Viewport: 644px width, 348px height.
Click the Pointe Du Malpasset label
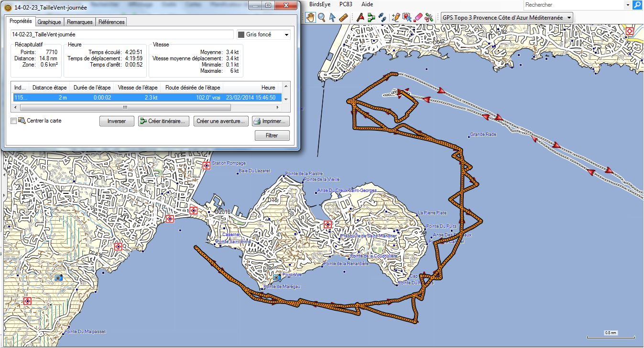tap(85, 332)
